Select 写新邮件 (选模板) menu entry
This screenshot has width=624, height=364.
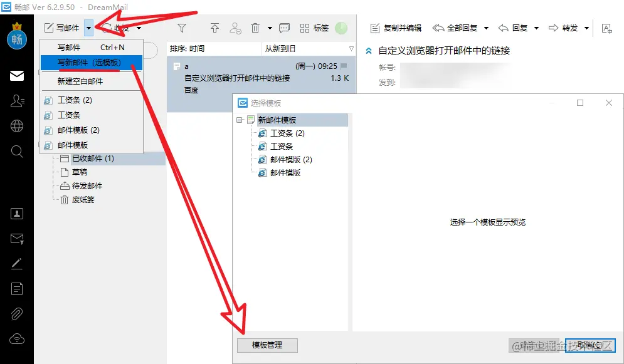(92, 63)
